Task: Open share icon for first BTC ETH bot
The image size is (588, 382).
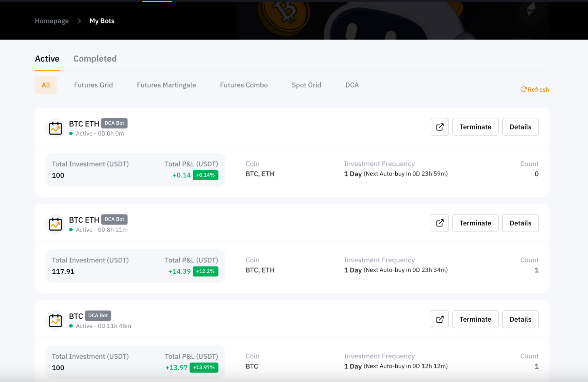Action: click(x=439, y=127)
